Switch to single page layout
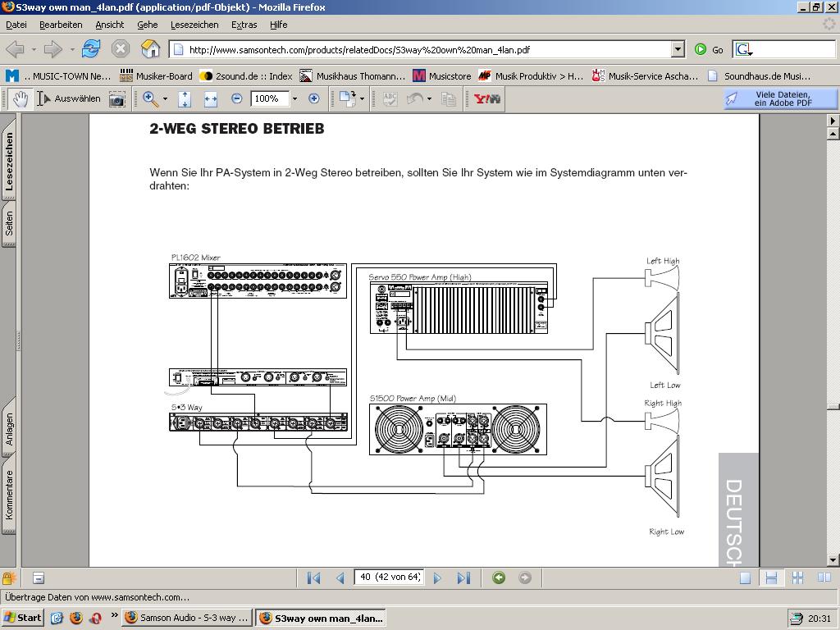Viewport: 840px width, 630px height. point(745,578)
